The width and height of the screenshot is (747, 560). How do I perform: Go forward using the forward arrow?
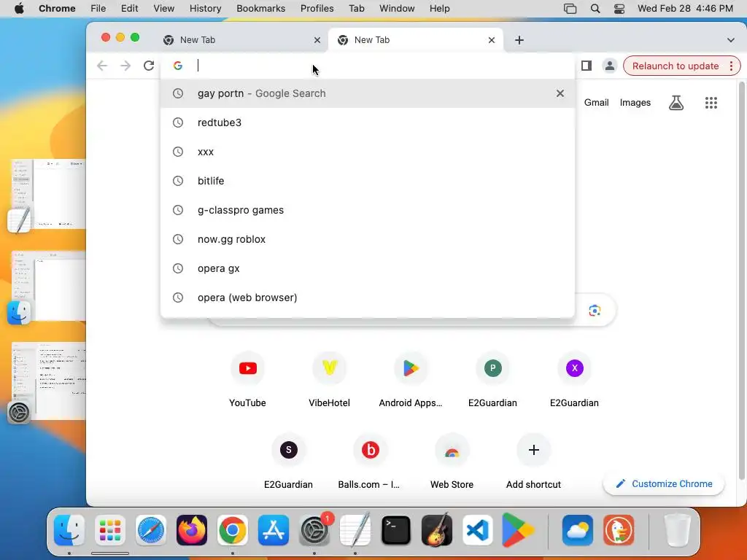pyautogui.click(x=125, y=66)
